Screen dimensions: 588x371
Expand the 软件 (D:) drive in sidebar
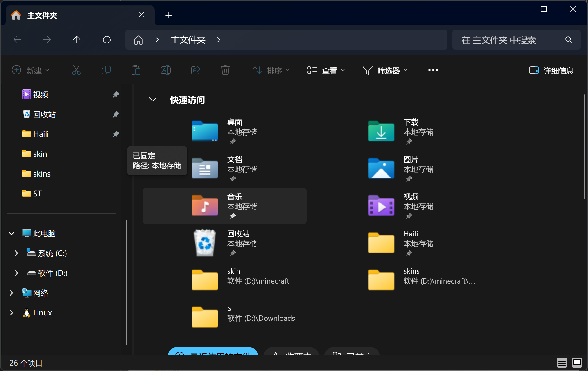point(16,273)
